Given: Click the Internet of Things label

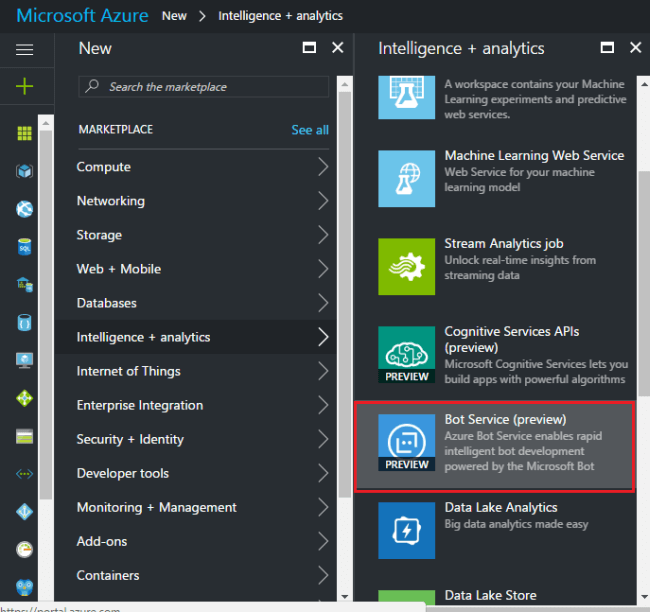Looking at the screenshot, I should 129,371.
